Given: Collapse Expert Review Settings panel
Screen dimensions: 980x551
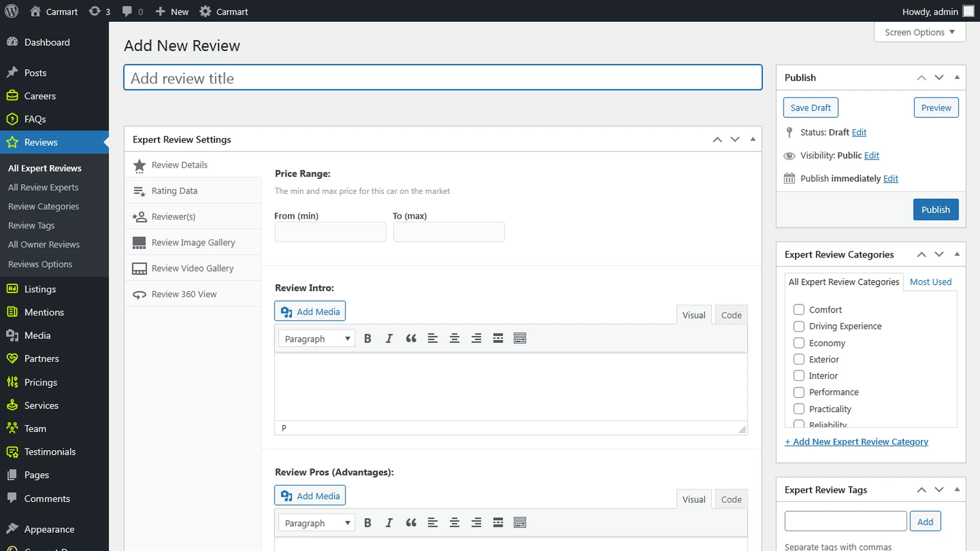Looking at the screenshot, I should 753,139.
